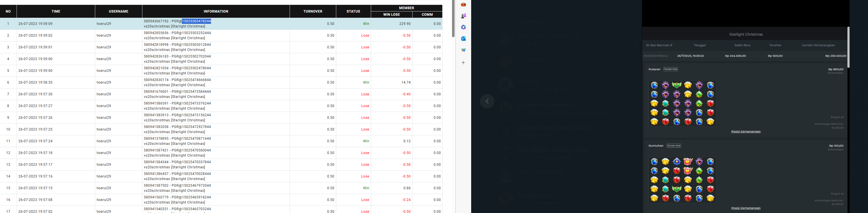Image resolution: width=868 pixels, height=213 pixels.
Task: Click the Putaran symbol grid image
Action: [x=682, y=103]
